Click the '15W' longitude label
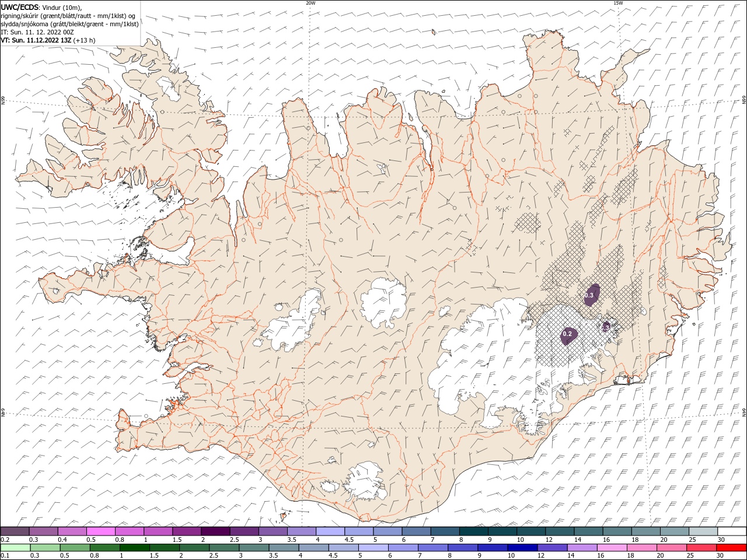 click(618, 3)
